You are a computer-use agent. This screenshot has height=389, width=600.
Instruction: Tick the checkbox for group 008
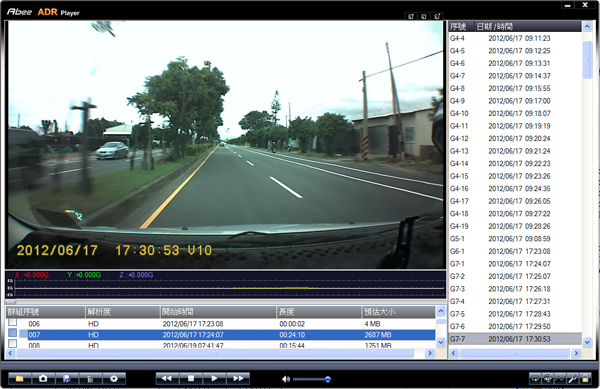tap(13, 343)
